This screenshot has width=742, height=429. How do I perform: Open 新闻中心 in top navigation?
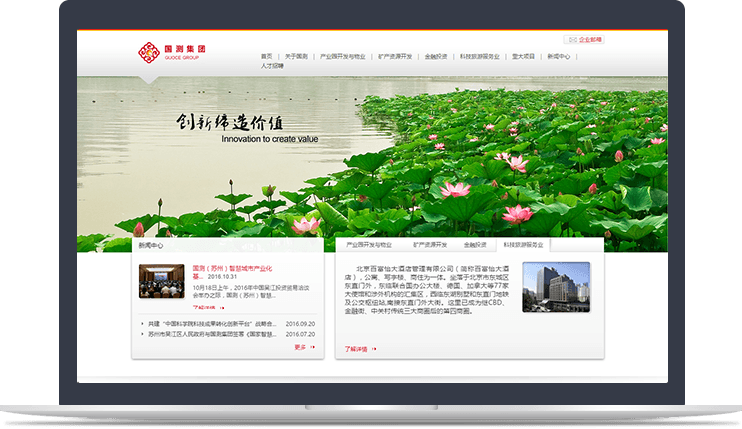coord(558,57)
